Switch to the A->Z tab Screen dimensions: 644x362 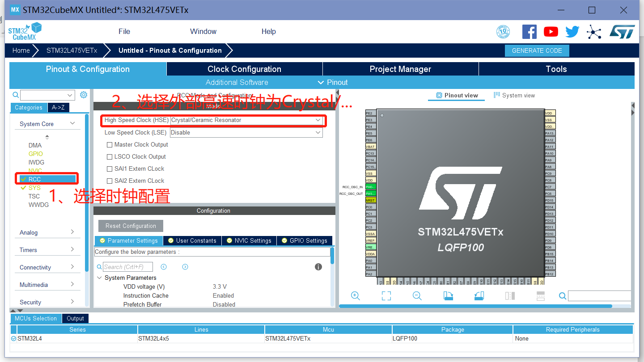point(58,107)
